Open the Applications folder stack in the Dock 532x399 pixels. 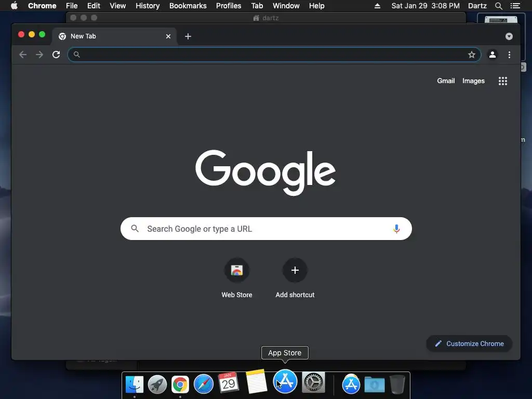click(351, 384)
